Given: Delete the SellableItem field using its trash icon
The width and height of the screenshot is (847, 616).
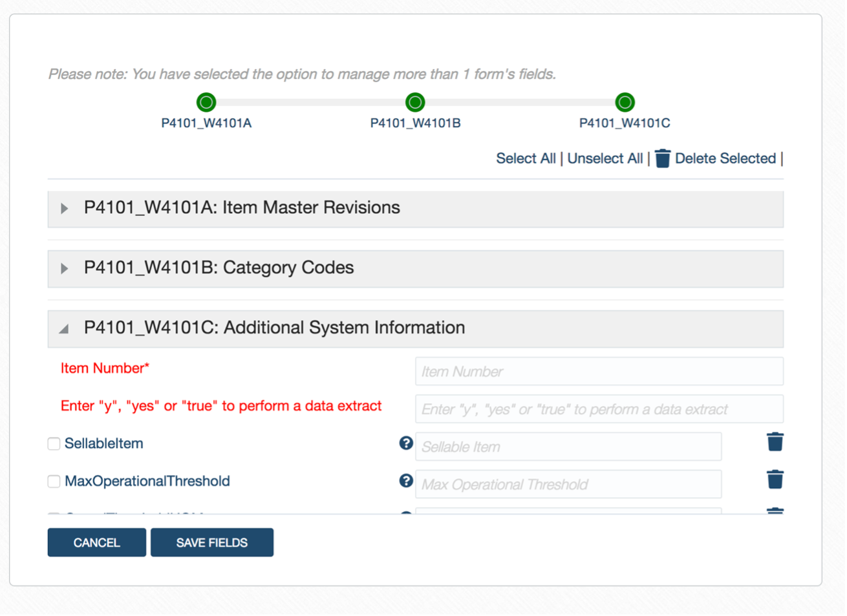Looking at the screenshot, I should (775, 441).
